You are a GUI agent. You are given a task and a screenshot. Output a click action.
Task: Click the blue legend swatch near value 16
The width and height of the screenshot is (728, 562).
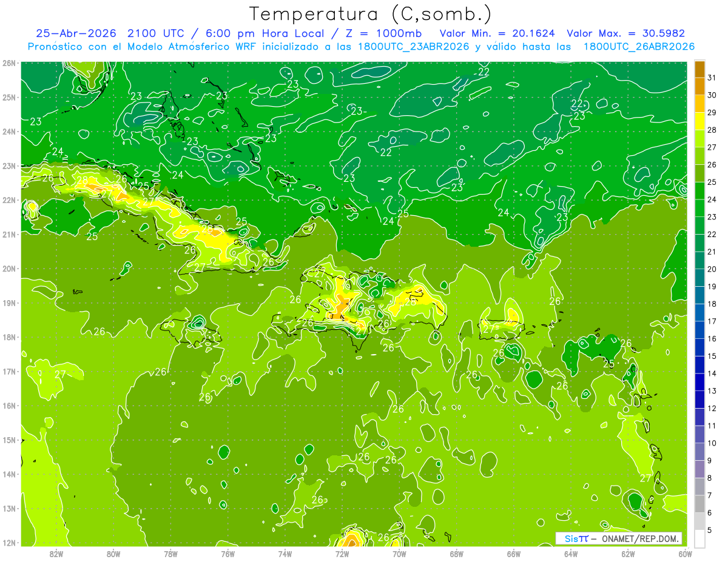(699, 347)
